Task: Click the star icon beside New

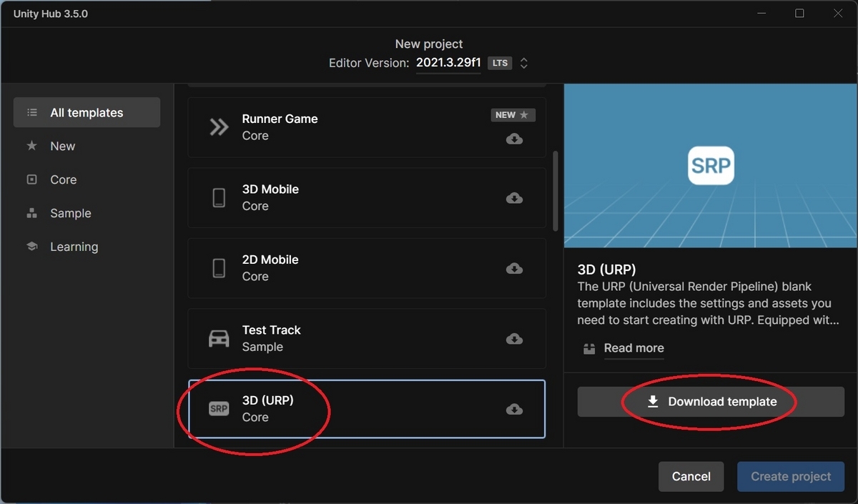Action: pyautogui.click(x=31, y=146)
